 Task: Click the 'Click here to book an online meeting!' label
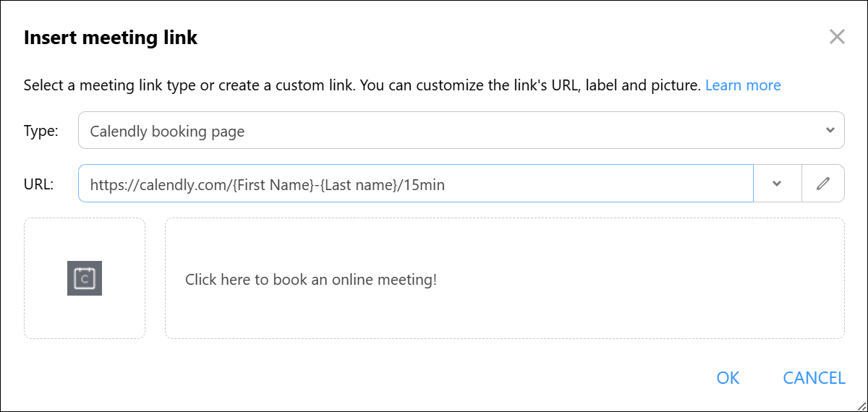tap(311, 279)
